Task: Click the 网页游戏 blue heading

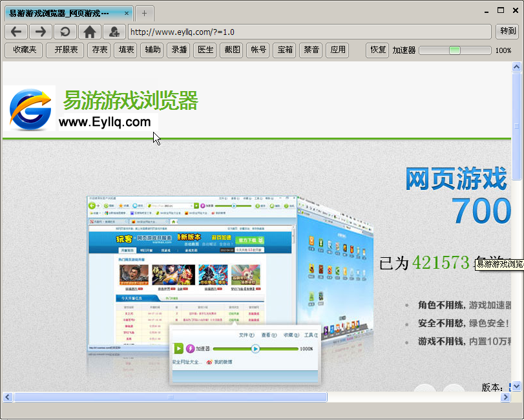Action: click(456, 179)
